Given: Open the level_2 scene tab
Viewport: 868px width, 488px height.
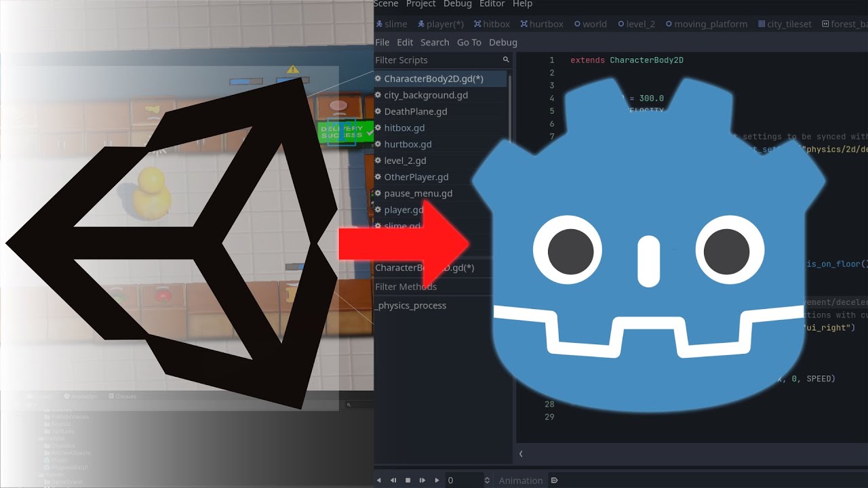Looking at the screenshot, I should 635,24.
